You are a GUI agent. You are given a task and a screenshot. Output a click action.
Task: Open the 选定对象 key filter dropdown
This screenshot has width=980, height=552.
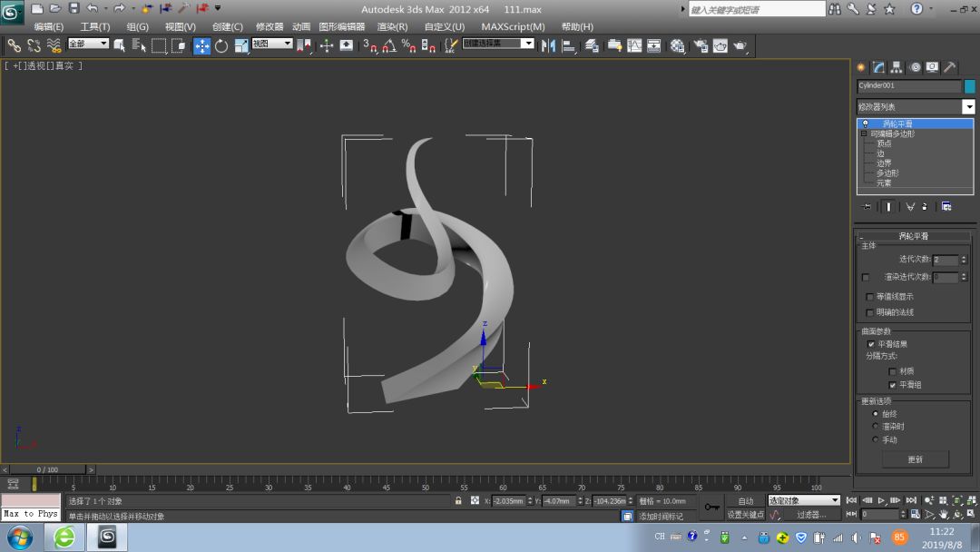coord(804,501)
